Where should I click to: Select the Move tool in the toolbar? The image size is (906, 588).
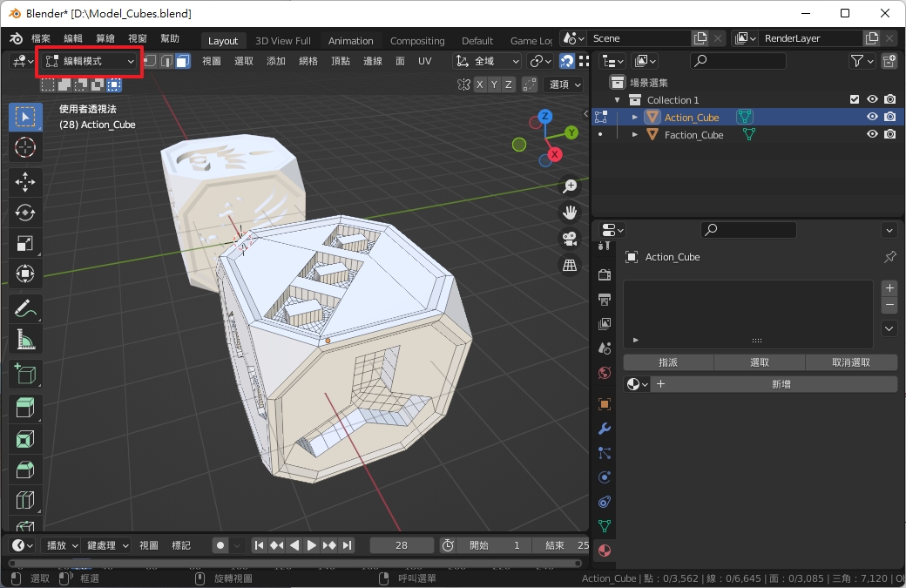[25, 180]
